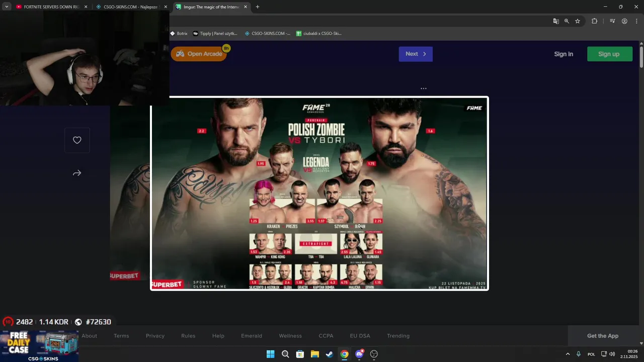Open the Chrome tab search dropdown

[x=7, y=7]
